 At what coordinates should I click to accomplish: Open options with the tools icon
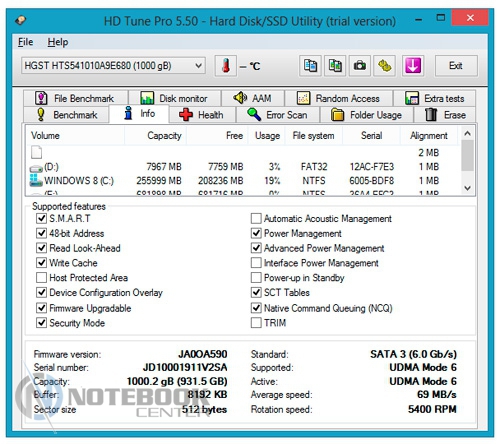pyautogui.click(x=384, y=66)
